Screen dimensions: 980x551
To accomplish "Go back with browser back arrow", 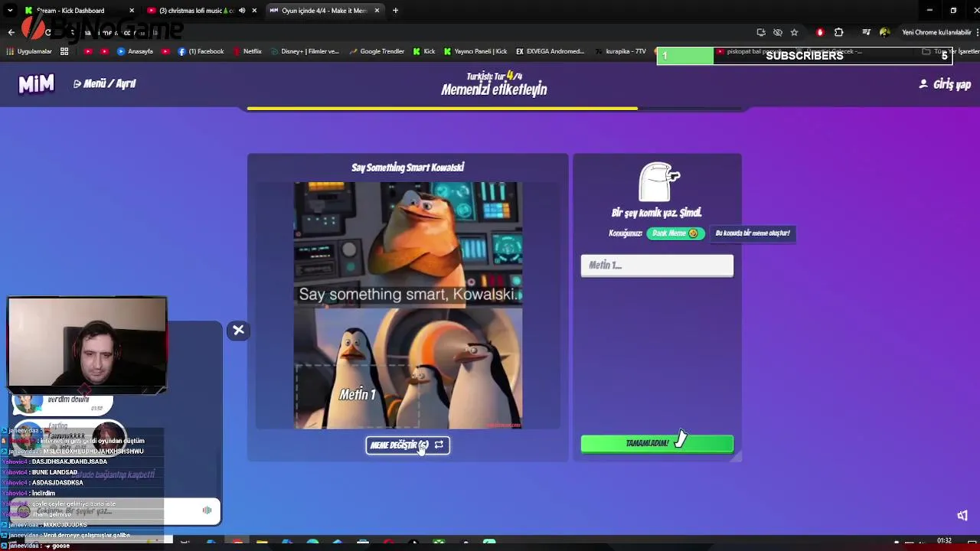I will [x=11, y=32].
